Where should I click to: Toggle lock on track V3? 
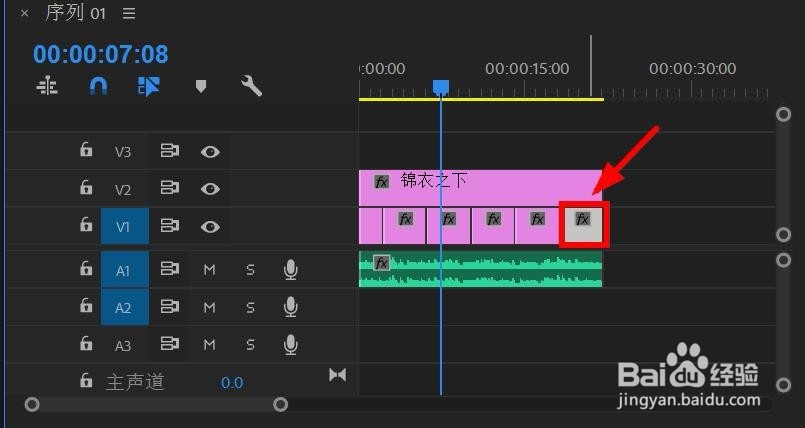tap(86, 150)
